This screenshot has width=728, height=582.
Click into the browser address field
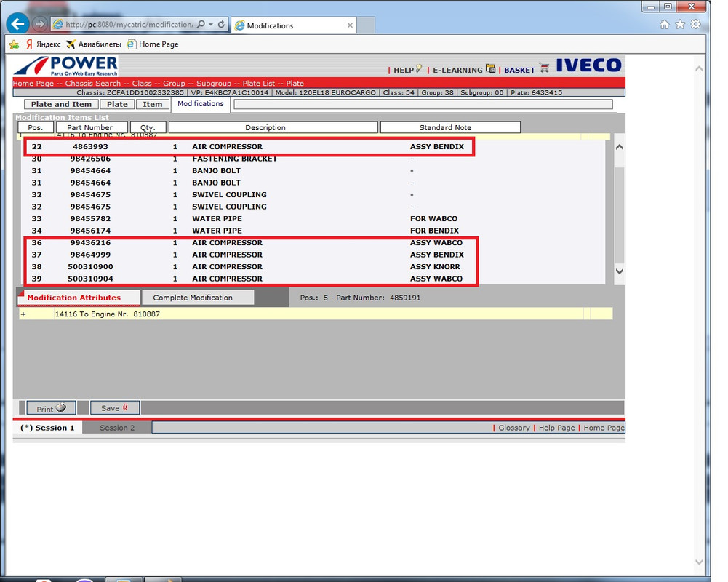coord(129,25)
